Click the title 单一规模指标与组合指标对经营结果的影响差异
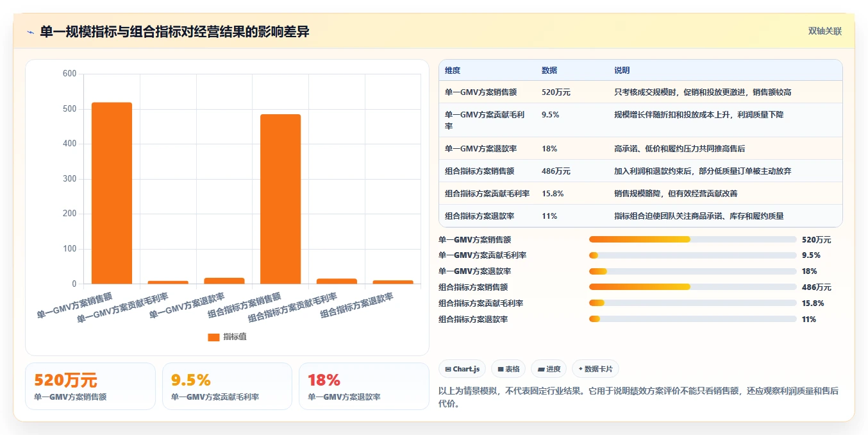Screen dimensions: 868x435 (x=174, y=31)
